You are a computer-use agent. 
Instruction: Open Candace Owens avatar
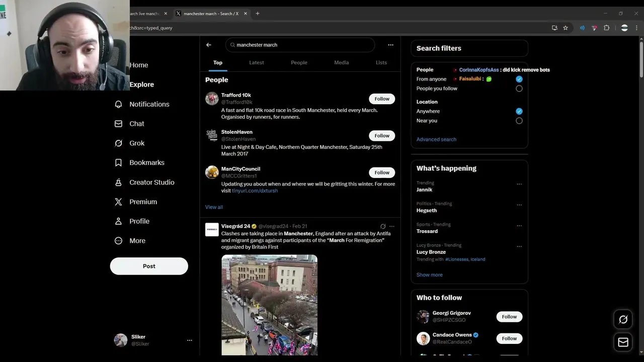point(423,338)
